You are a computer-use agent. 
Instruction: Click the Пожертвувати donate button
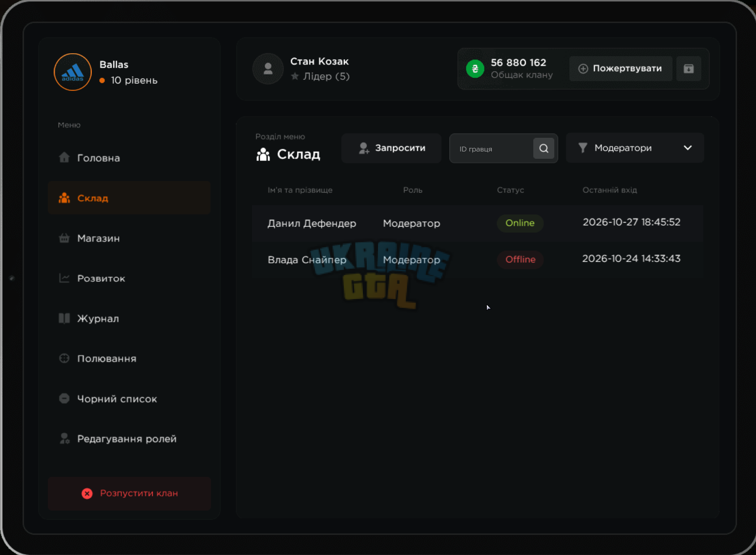(x=621, y=69)
